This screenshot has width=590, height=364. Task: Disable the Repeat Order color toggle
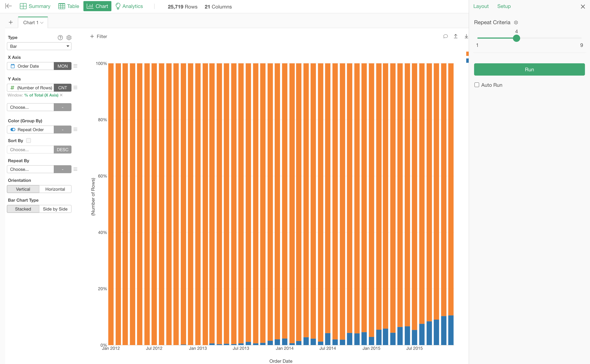[x=12, y=130]
